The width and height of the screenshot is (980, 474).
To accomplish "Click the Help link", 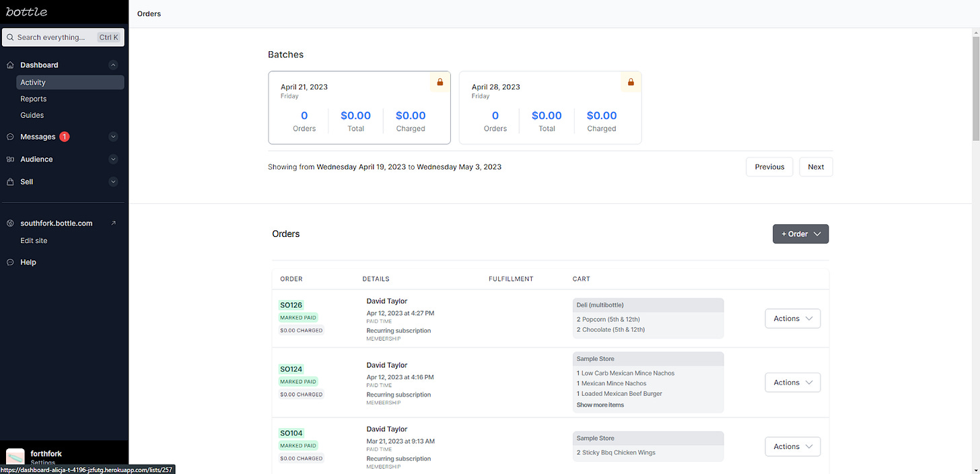I will pos(28,262).
